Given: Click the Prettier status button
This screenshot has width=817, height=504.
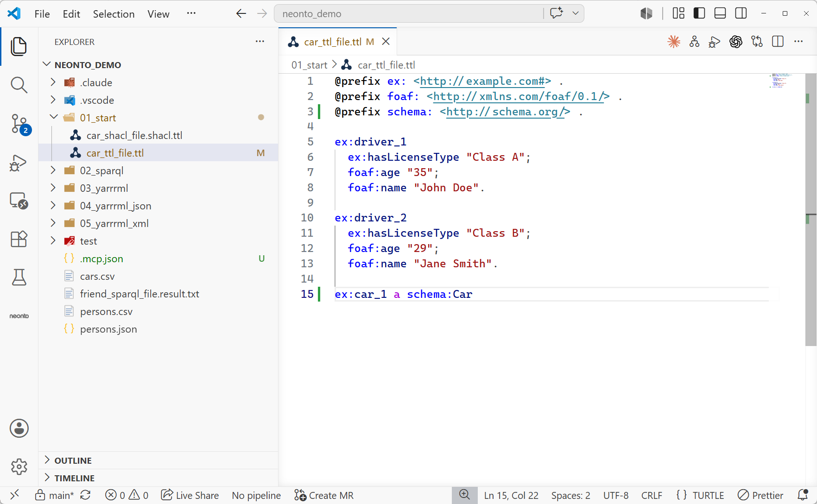Looking at the screenshot, I should [x=760, y=495].
